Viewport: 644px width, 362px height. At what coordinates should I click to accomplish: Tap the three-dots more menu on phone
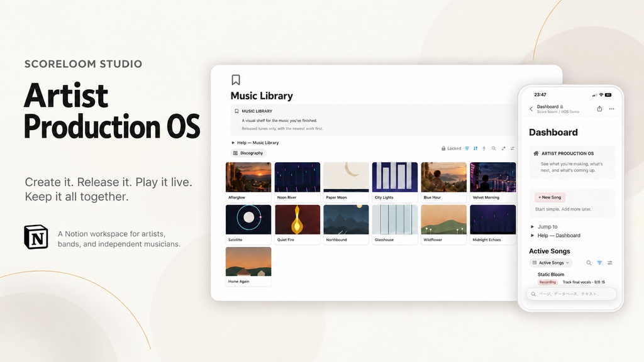pyautogui.click(x=611, y=109)
